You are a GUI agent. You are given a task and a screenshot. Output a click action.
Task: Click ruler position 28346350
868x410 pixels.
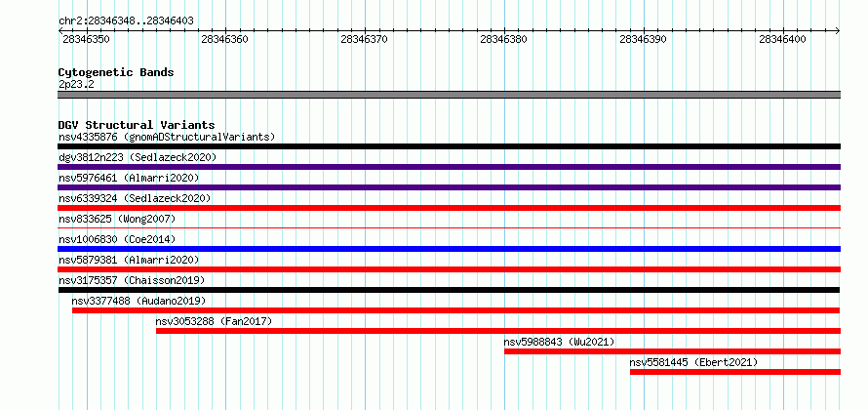tap(86, 39)
